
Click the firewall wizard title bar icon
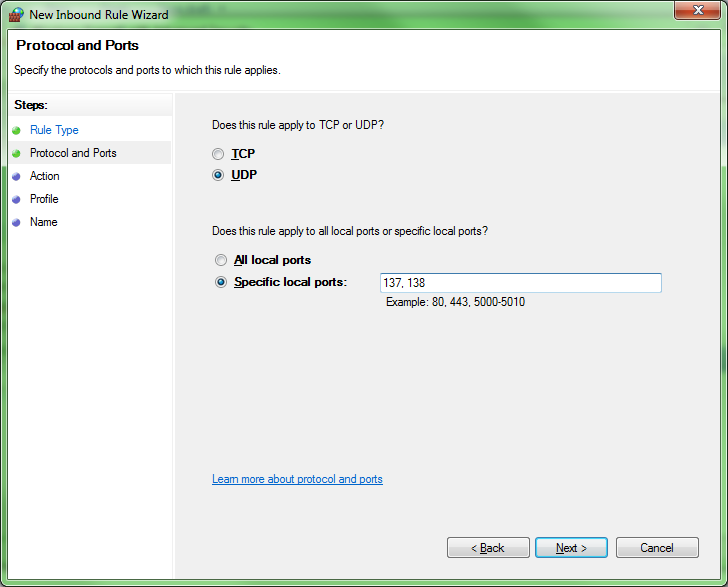click(x=16, y=14)
